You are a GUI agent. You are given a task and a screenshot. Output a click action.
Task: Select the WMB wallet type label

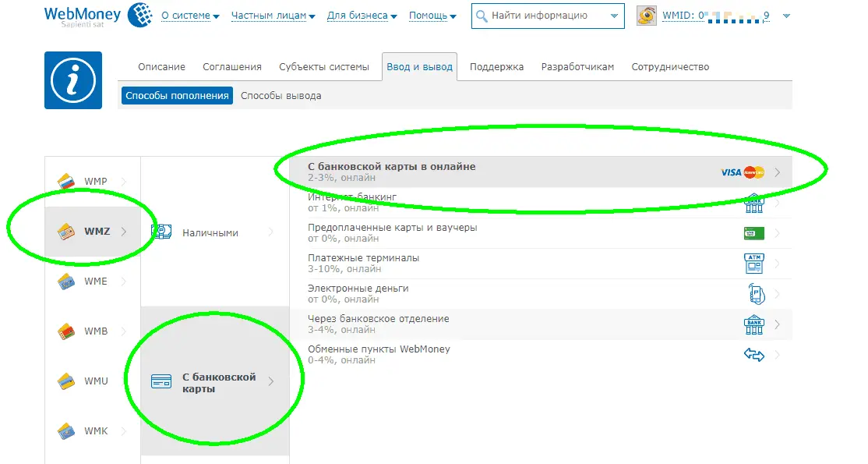click(x=96, y=331)
